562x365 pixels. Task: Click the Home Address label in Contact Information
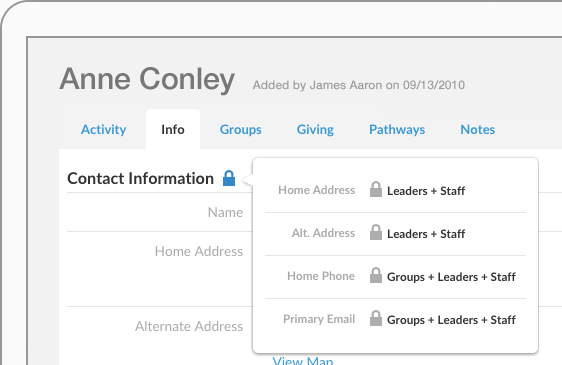(x=199, y=251)
